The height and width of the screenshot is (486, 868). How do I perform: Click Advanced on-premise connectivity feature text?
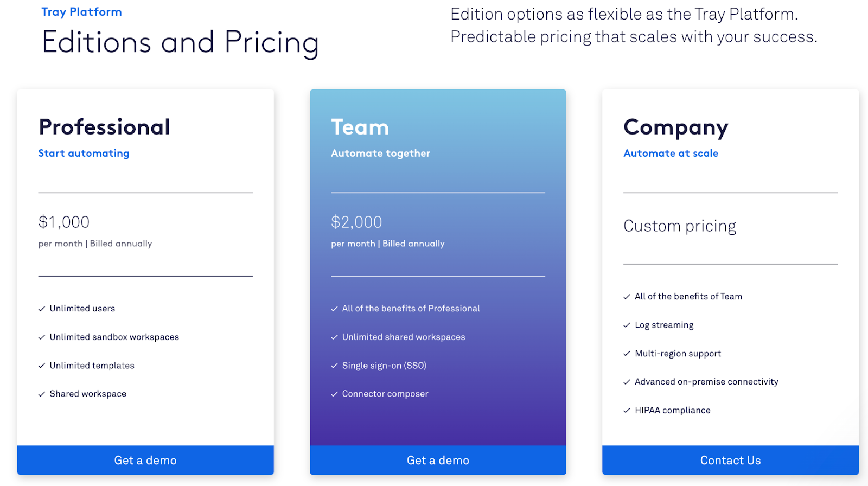[706, 382]
